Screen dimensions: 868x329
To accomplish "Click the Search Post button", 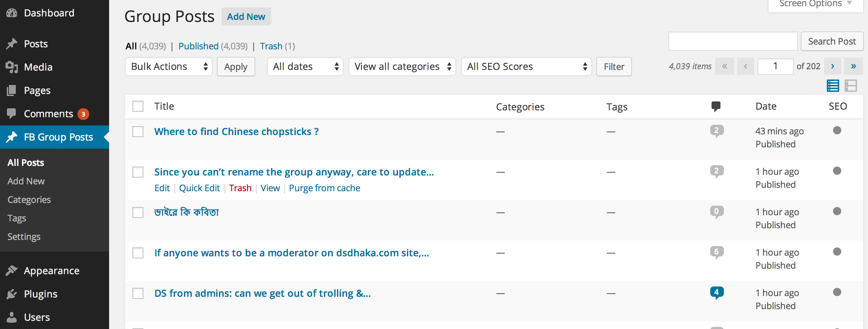I will 832,41.
